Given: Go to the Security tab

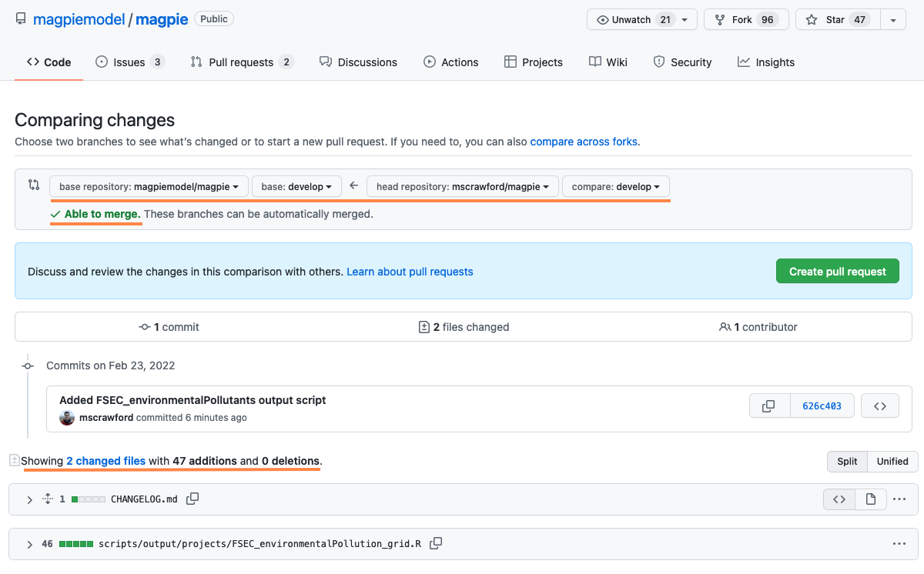Looking at the screenshot, I should (682, 62).
